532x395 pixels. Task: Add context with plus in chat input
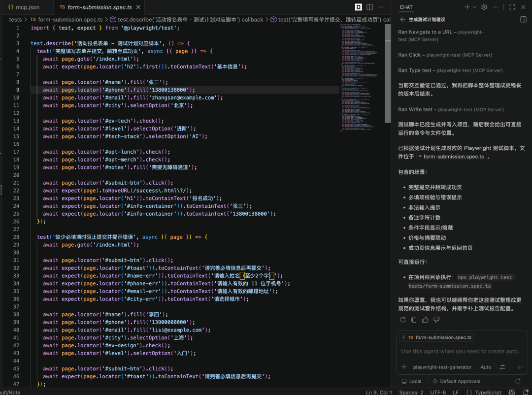pyautogui.click(x=404, y=367)
